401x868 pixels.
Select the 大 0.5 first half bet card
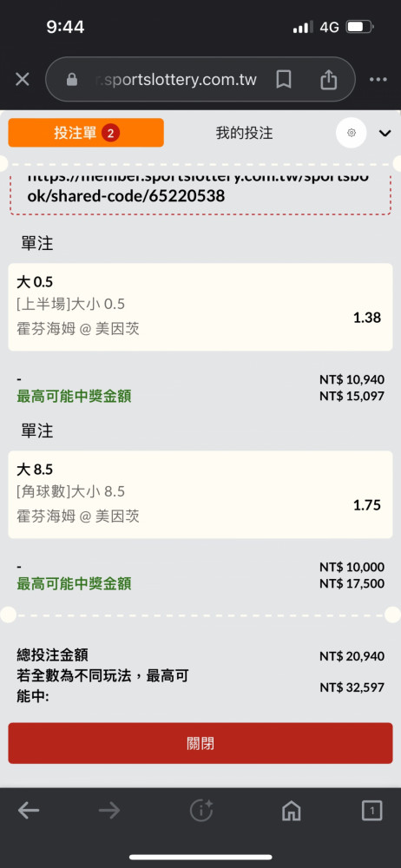(x=200, y=306)
